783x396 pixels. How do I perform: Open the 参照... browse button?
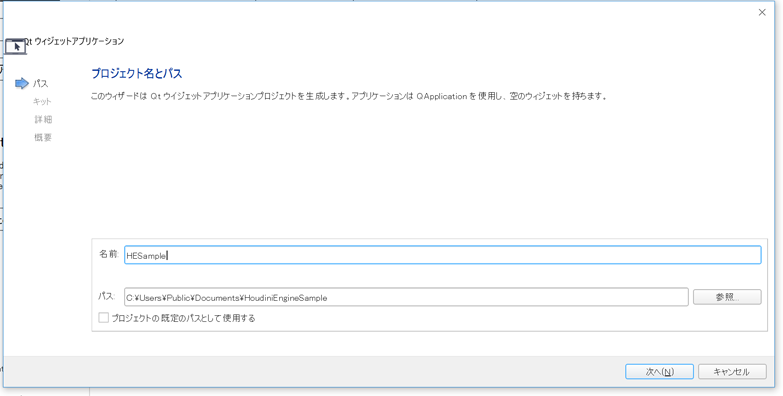click(x=727, y=297)
